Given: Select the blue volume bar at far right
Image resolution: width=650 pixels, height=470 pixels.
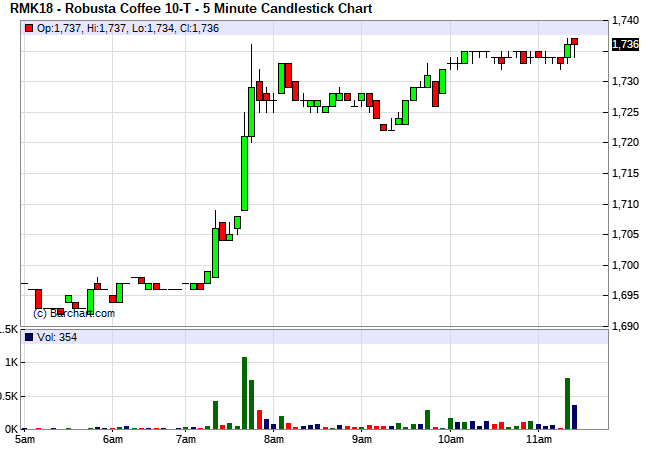Looking at the screenshot, I should tap(575, 416).
